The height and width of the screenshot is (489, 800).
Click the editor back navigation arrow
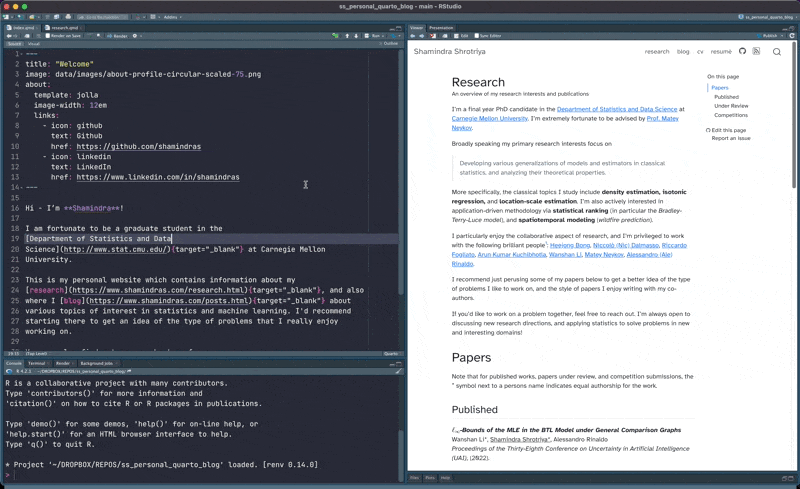click(9, 36)
